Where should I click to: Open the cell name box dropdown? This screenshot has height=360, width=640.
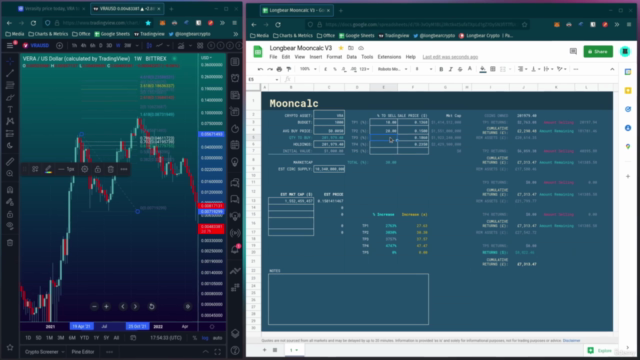(277, 79)
